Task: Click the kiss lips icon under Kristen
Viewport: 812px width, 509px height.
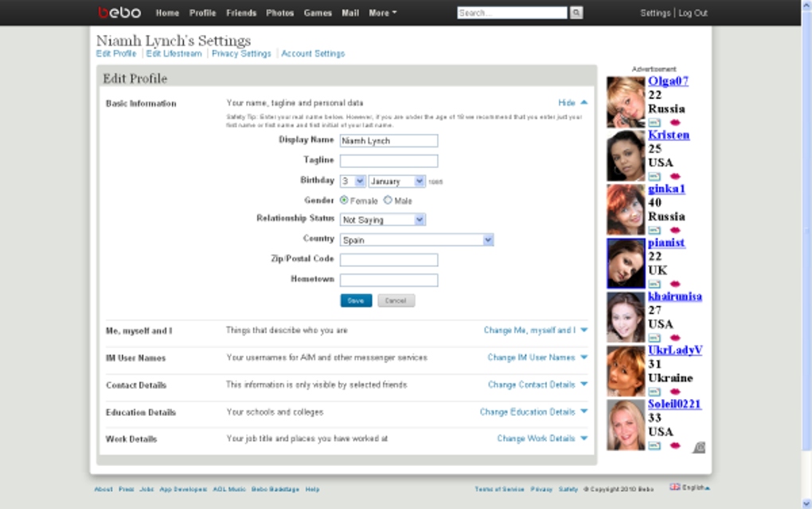Action: coord(675,177)
